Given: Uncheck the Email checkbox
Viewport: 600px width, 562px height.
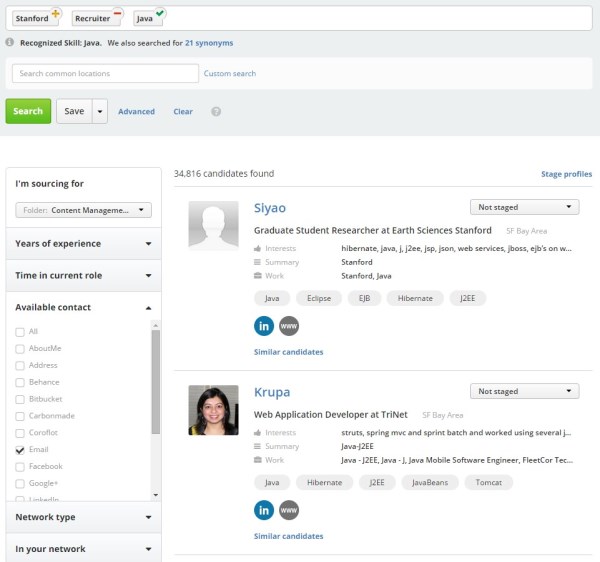Looking at the screenshot, I should tap(20, 450).
